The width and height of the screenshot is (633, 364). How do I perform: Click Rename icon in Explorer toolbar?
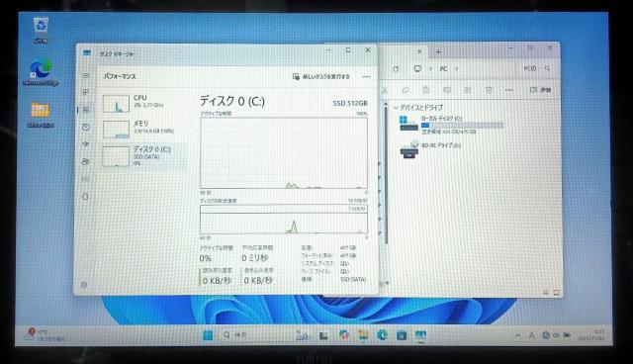click(x=447, y=90)
